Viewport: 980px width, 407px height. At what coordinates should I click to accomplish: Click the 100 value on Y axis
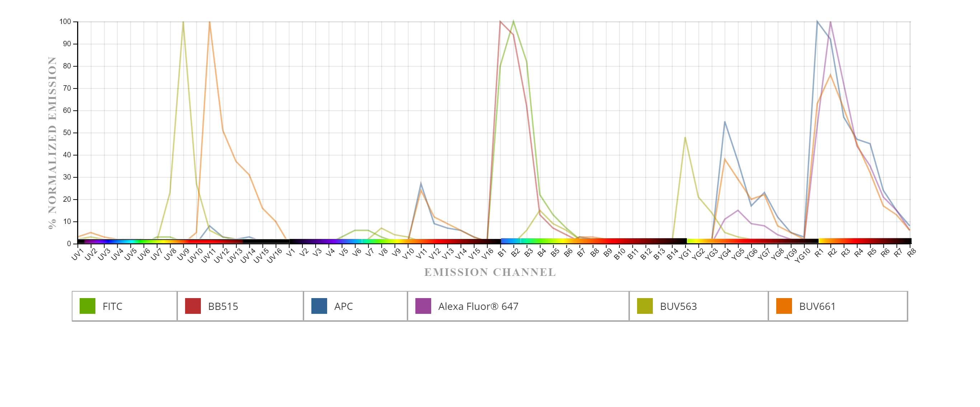click(65, 21)
